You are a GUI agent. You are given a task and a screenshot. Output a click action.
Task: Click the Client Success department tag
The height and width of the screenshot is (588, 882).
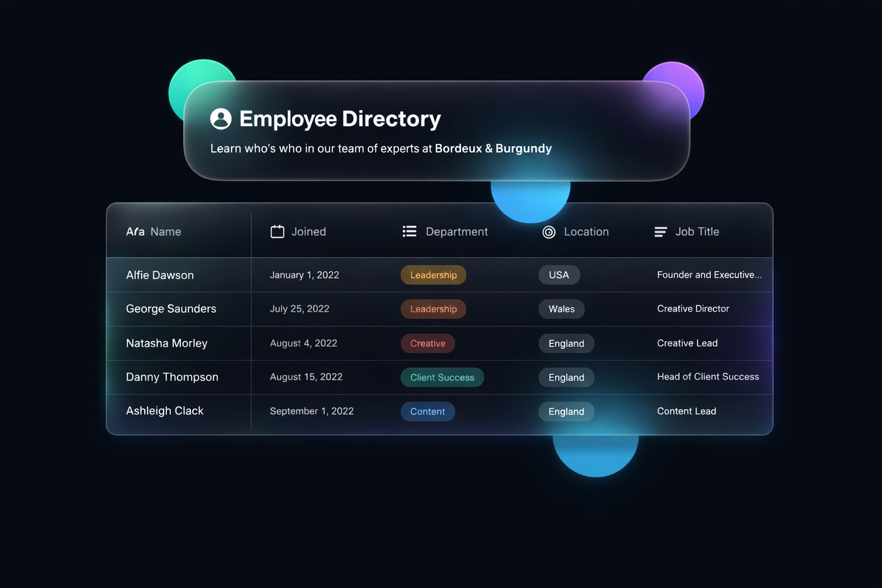(x=442, y=377)
